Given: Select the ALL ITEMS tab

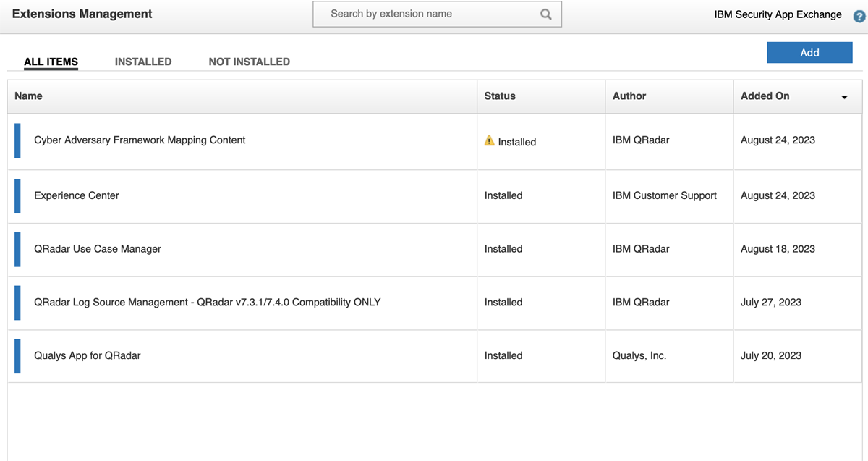Looking at the screenshot, I should (x=51, y=62).
